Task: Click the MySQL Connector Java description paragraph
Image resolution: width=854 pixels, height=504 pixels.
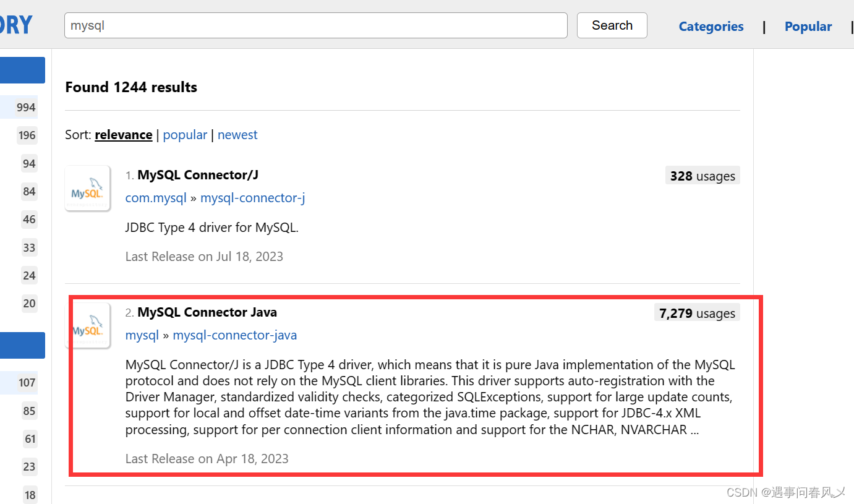Action: point(430,397)
